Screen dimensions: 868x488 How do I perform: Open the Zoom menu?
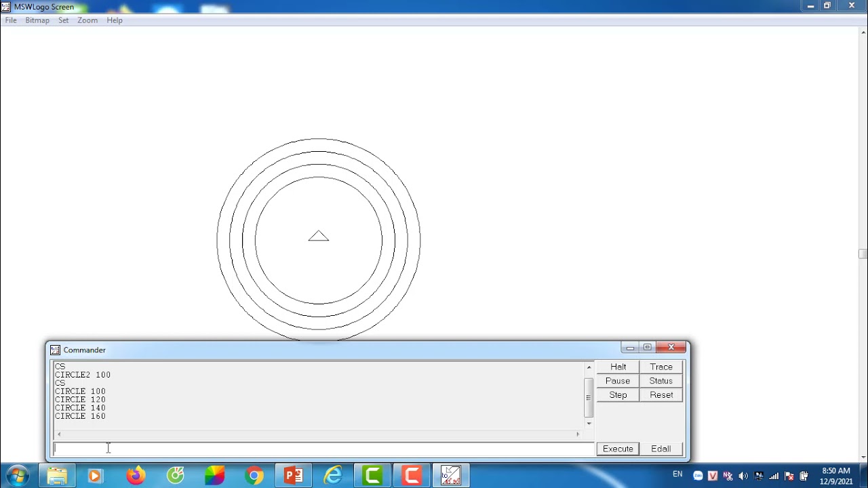click(87, 20)
